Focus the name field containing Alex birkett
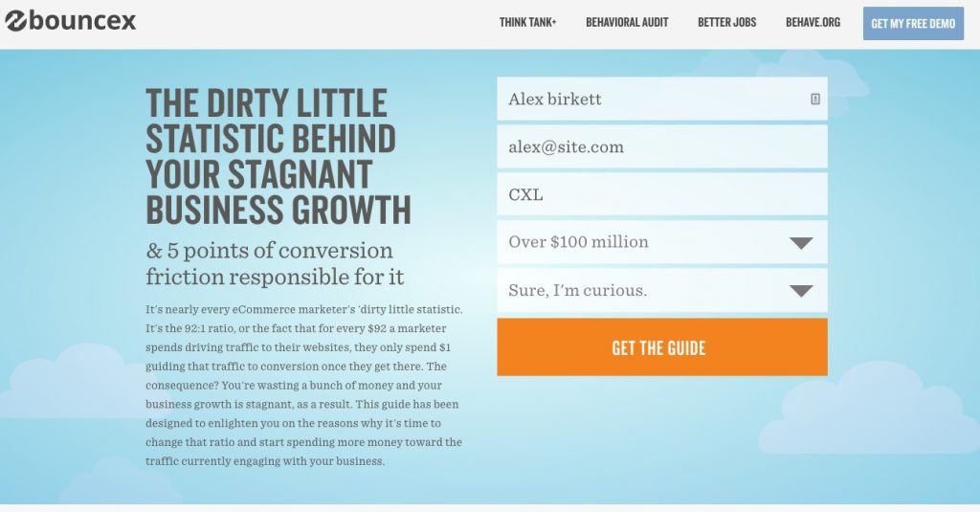The width and height of the screenshot is (980, 512). click(662, 99)
